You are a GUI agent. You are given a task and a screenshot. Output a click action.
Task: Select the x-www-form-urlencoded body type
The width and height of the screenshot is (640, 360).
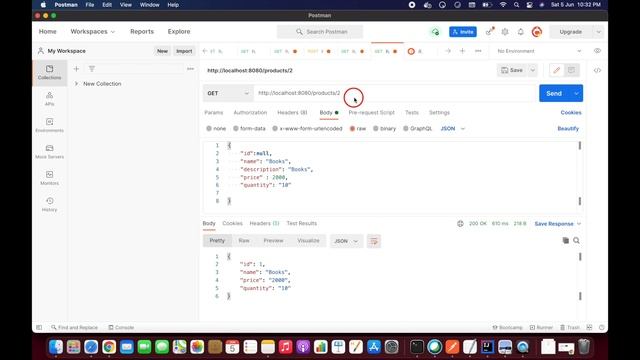[x=307, y=129]
